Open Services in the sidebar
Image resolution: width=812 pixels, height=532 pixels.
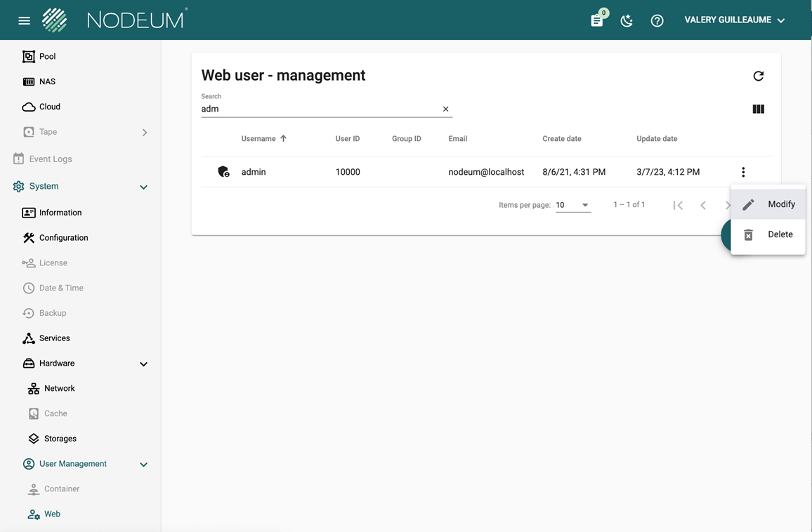point(54,338)
